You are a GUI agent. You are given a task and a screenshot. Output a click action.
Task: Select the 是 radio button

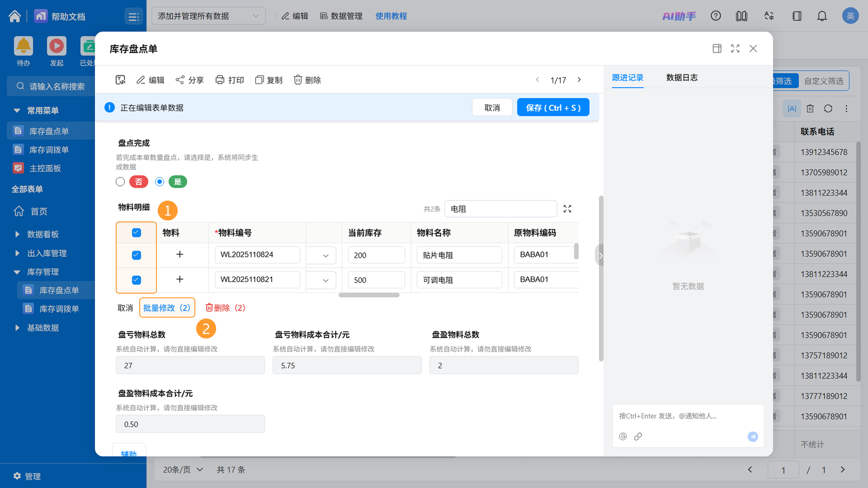159,182
